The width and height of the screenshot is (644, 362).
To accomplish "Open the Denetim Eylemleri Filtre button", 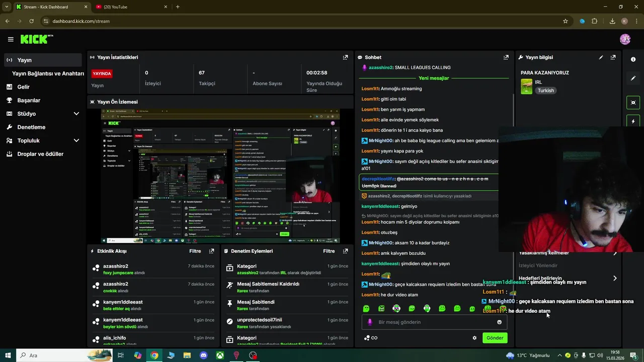I will tap(329, 251).
